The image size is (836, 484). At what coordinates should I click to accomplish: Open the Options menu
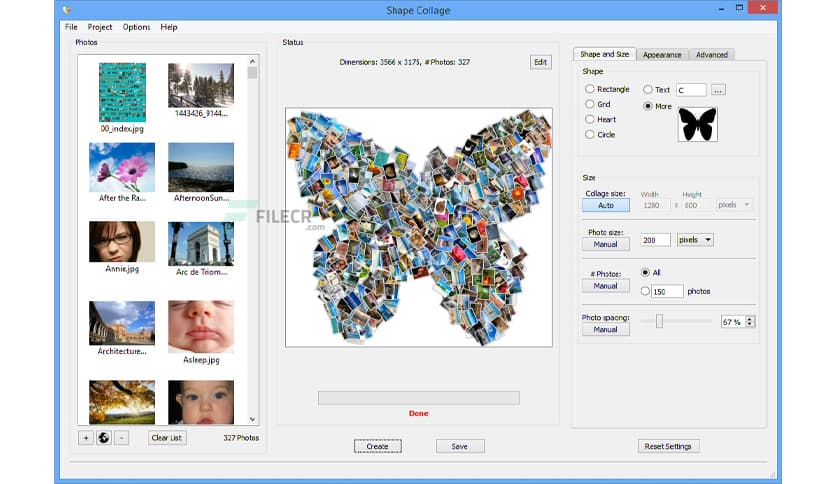point(136,27)
